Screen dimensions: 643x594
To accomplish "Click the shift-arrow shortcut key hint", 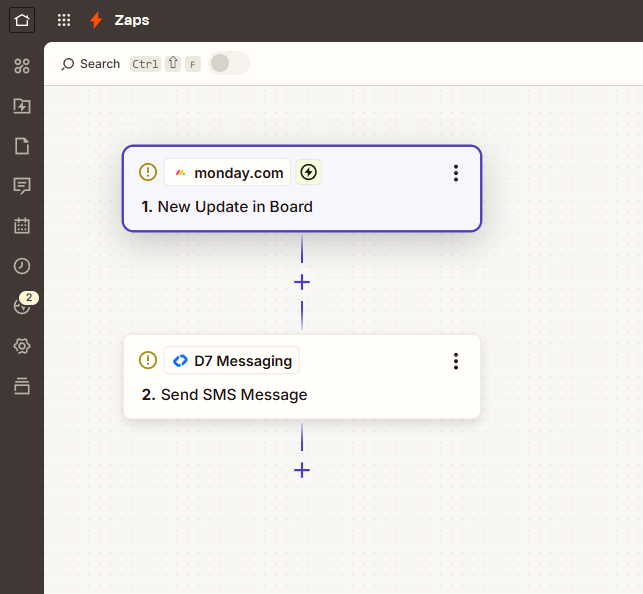I will [173, 64].
